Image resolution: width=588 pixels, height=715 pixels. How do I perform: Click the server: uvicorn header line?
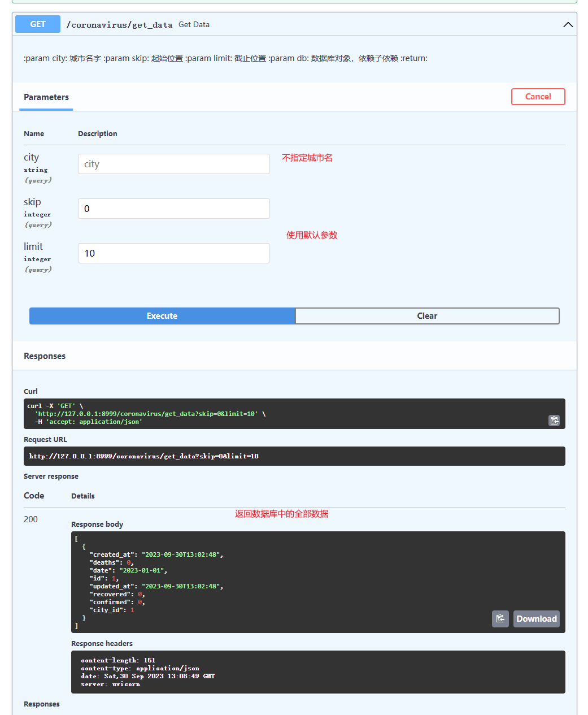click(111, 684)
